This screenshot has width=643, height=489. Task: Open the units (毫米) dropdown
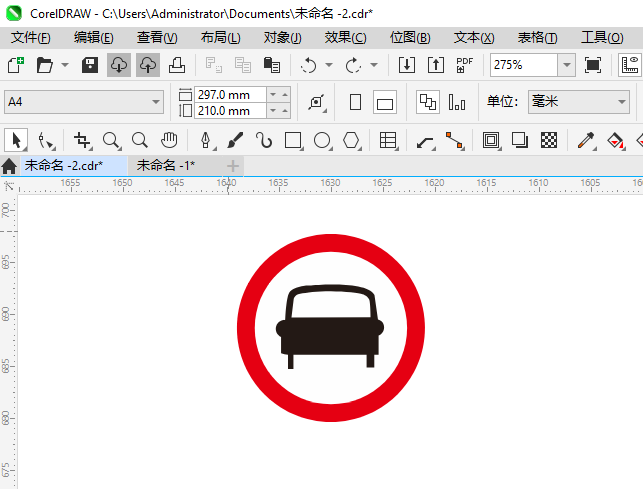coord(579,102)
